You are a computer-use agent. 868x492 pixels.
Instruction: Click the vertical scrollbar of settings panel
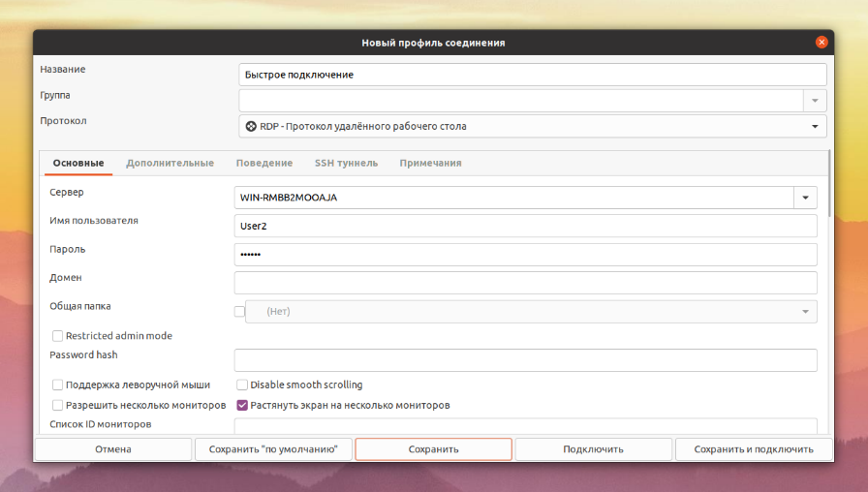pyautogui.click(x=829, y=183)
